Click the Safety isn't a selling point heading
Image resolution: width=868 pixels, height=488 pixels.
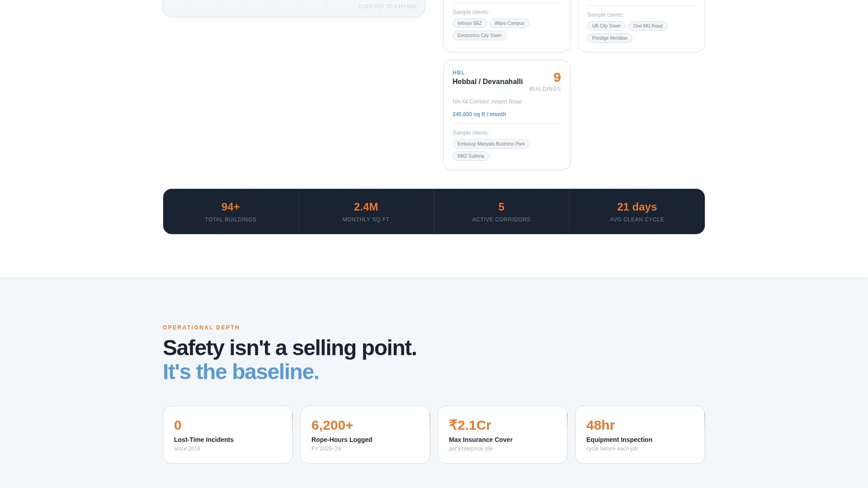click(289, 348)
